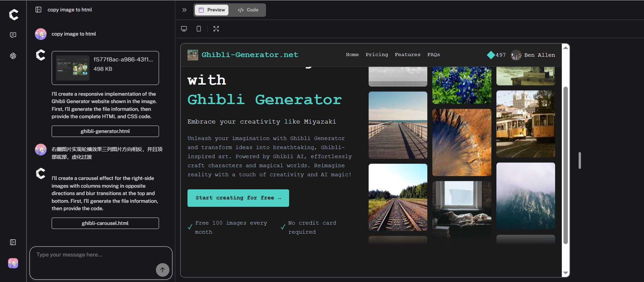Open the FAQs navigation link
Image resolution: width=644 pixels, height=282 pixels.
[433, 55]
